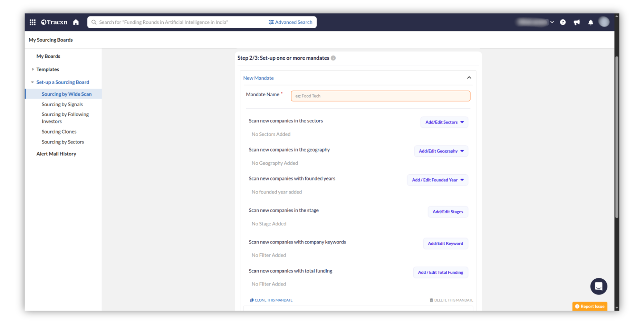The width and height of the screenshot is (644, 322).
Task: Open the notifications bell
Action: pos(590,22)
